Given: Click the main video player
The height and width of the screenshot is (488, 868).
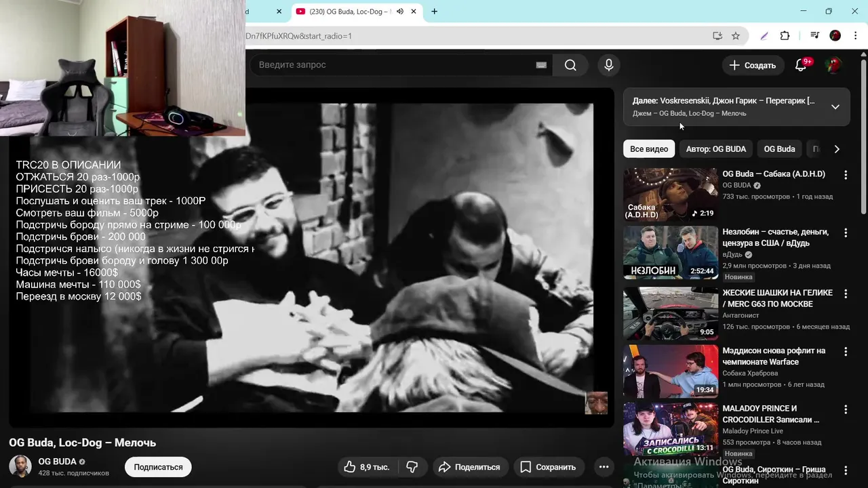Looking at the screenshot, I should (x=312, y=258).
